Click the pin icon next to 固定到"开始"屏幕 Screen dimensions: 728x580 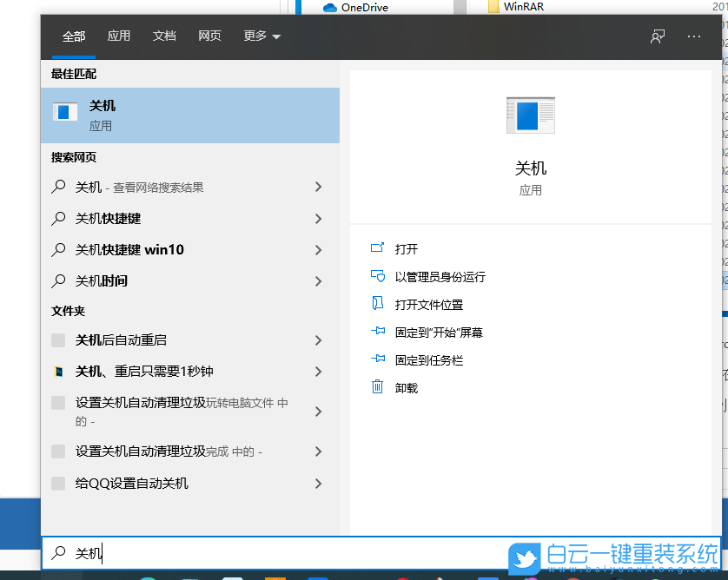[x=377, y=332]
